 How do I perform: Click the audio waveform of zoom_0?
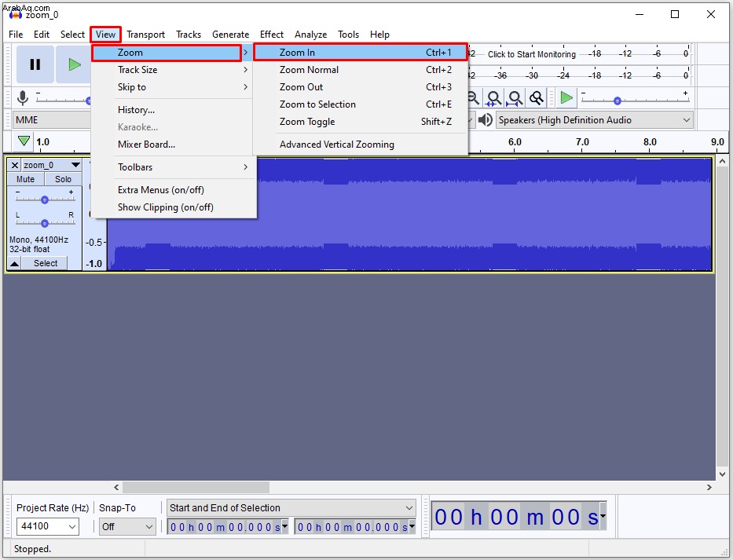coord(409,214)
